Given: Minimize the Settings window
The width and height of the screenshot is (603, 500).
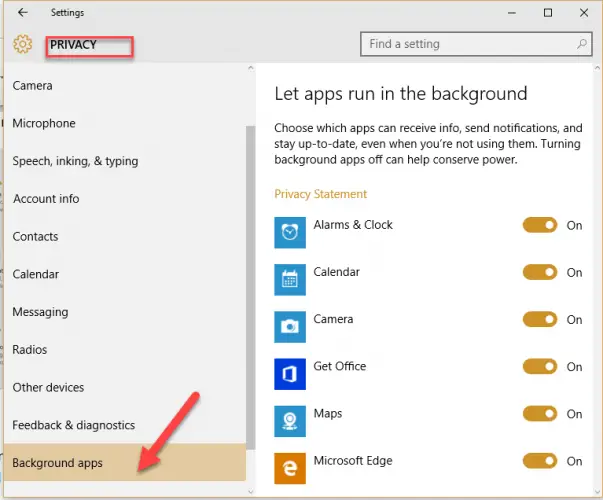Looking at the screenshot, I should (511, 13).
